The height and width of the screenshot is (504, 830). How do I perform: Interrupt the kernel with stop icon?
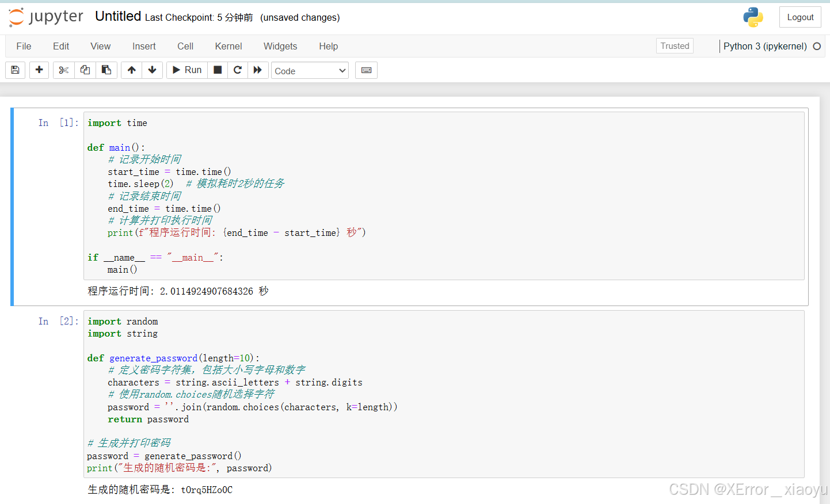pos(218,70)
